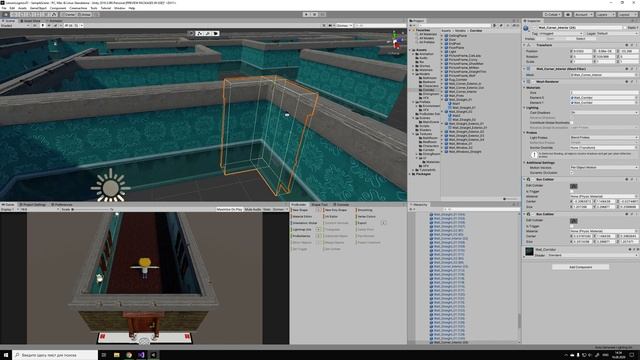Toggle Static checkbox in Inspector
This screenshot has width=640, height=360.
coord(625,28)
